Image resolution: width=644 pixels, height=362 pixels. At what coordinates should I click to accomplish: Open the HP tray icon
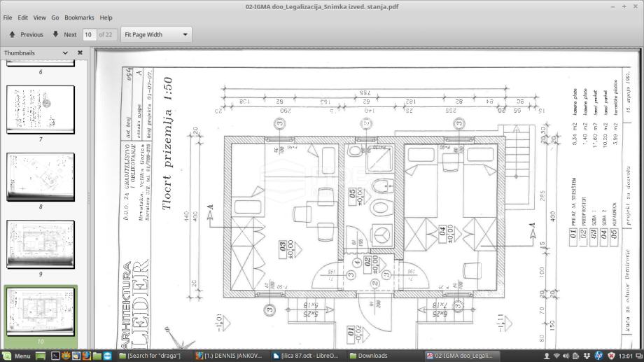coord(598,356)
